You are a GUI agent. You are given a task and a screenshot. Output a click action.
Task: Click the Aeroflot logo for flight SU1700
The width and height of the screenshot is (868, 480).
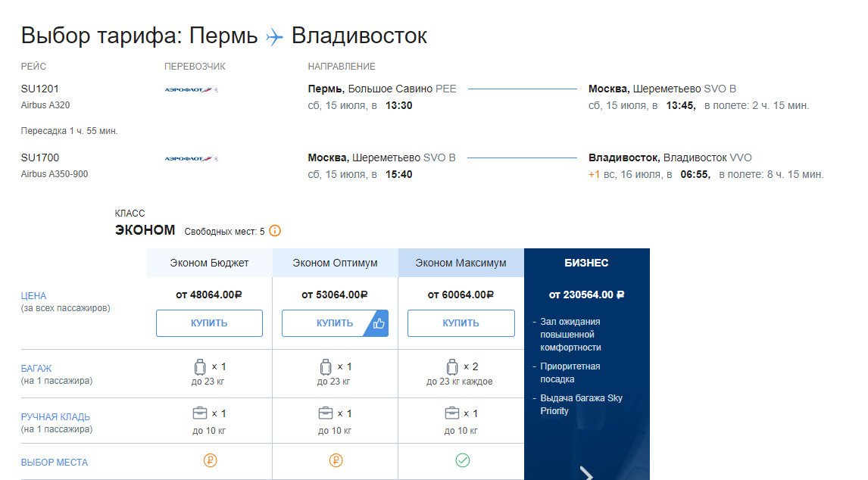click(x=190, y=158)
